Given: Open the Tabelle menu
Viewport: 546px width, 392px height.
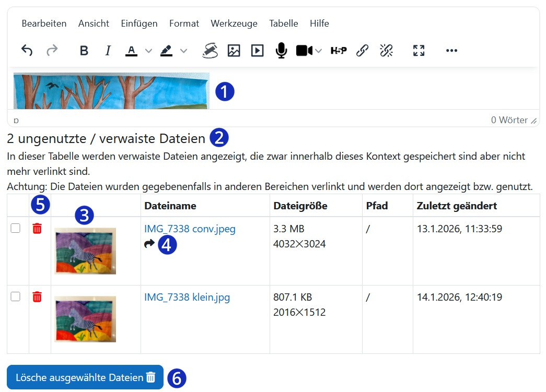Looking at the screenshot, I should point(283,23).
